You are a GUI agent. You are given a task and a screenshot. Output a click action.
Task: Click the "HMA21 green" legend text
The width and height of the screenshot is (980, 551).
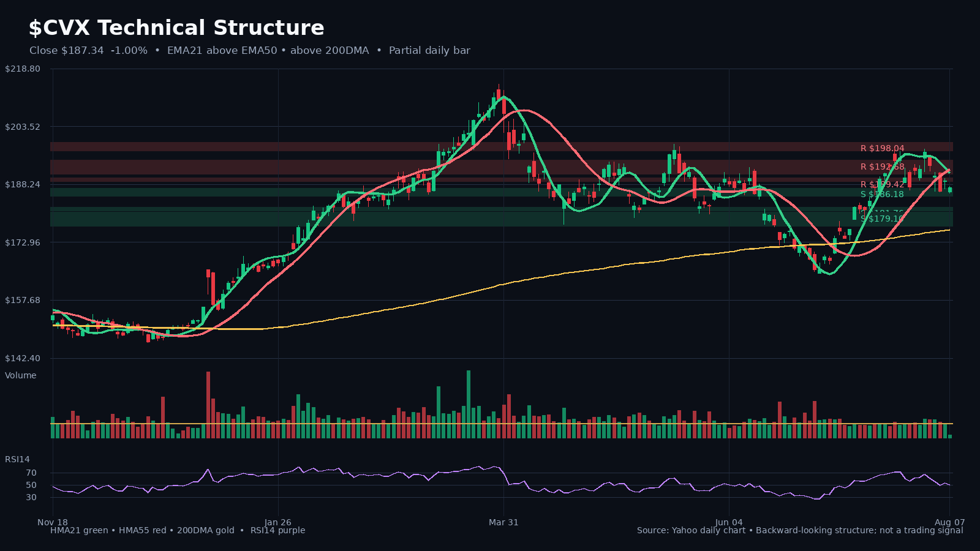click(79, 531)
